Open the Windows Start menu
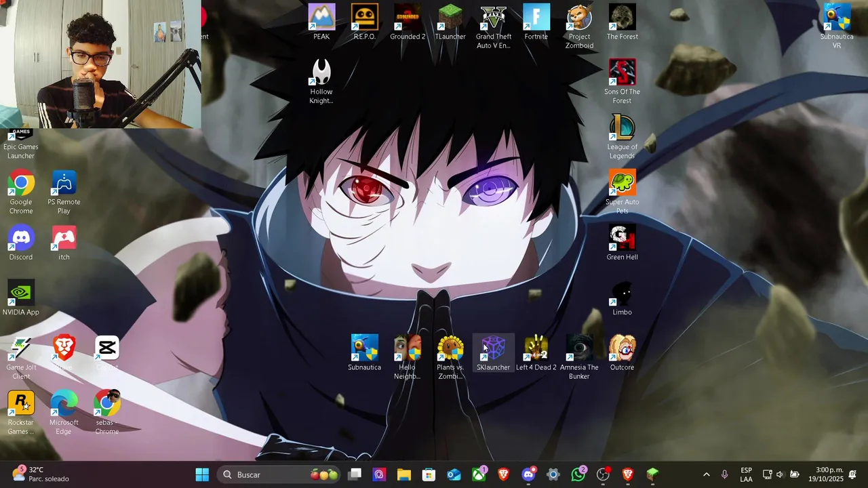The image size is (868, 488). tap(202, 474)
